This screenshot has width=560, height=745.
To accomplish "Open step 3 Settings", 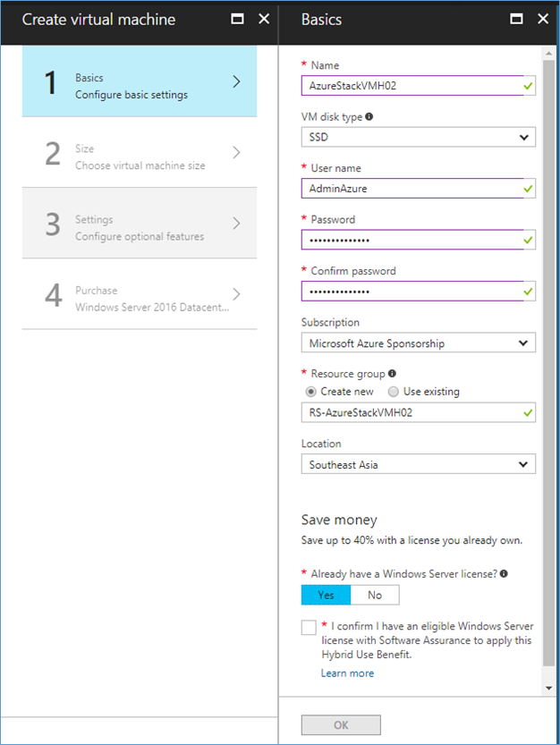I will point(140,224).
